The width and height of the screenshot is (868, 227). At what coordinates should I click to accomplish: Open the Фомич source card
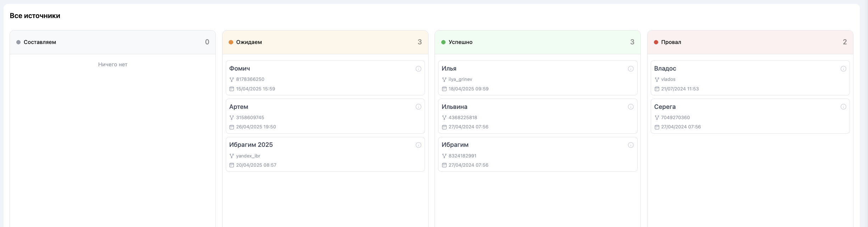click(325, 78)
